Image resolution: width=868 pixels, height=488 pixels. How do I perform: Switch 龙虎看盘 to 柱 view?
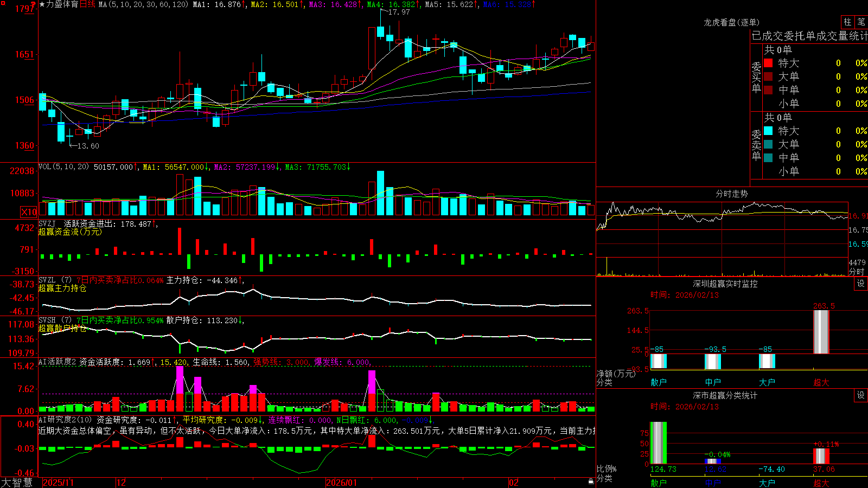(847, 22)
